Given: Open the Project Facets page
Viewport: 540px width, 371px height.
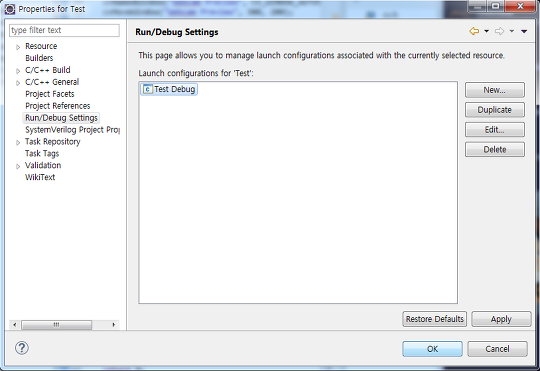Looking at the screenshot, I should click(50, 94).
